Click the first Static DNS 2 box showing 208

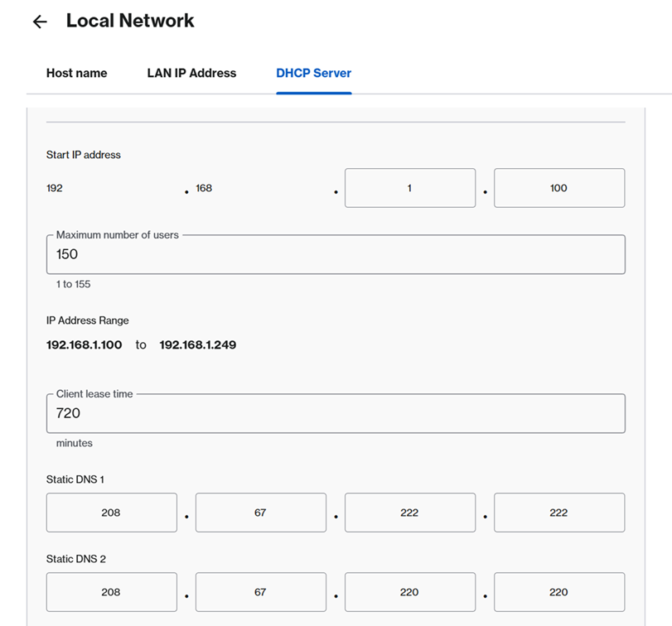pyautogui.click(x=111, y=592)
